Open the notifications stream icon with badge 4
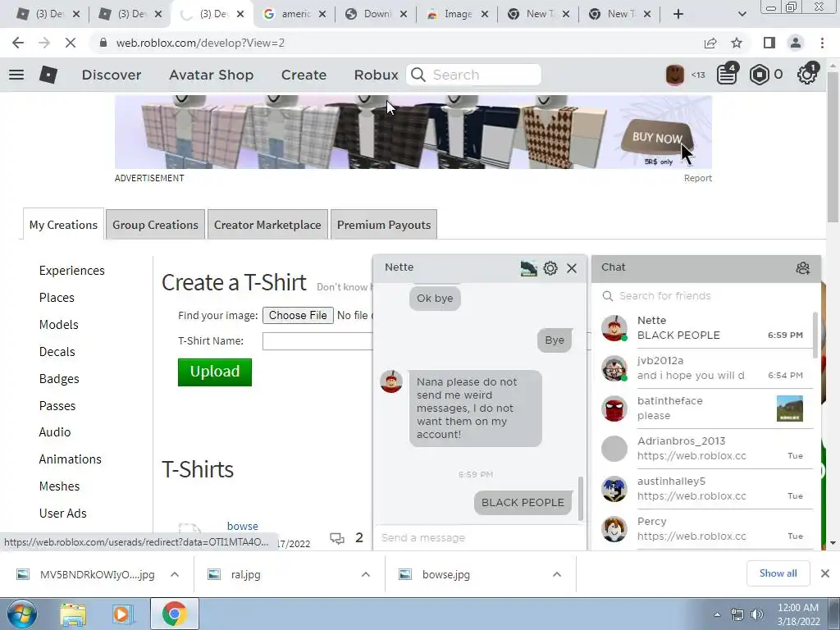The width and height of the screenshot is (840, 630). (x=727, y=75)
